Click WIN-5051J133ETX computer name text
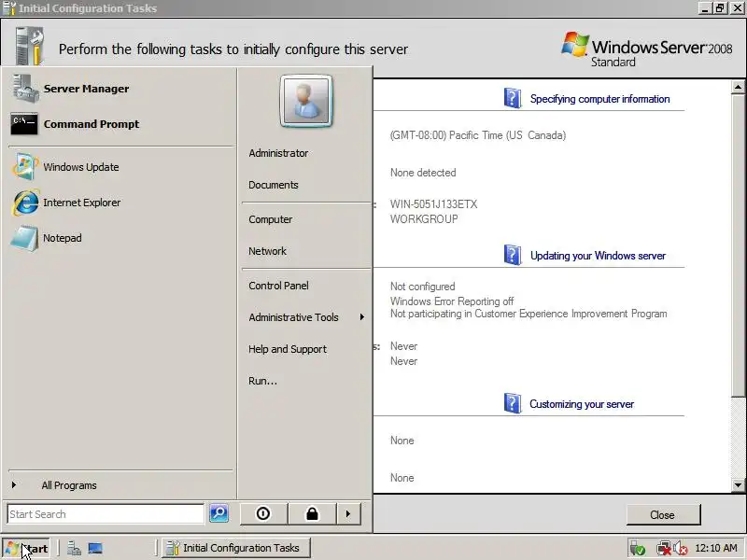The height and width of the screenshot is (560, 747). coord(433,204)
